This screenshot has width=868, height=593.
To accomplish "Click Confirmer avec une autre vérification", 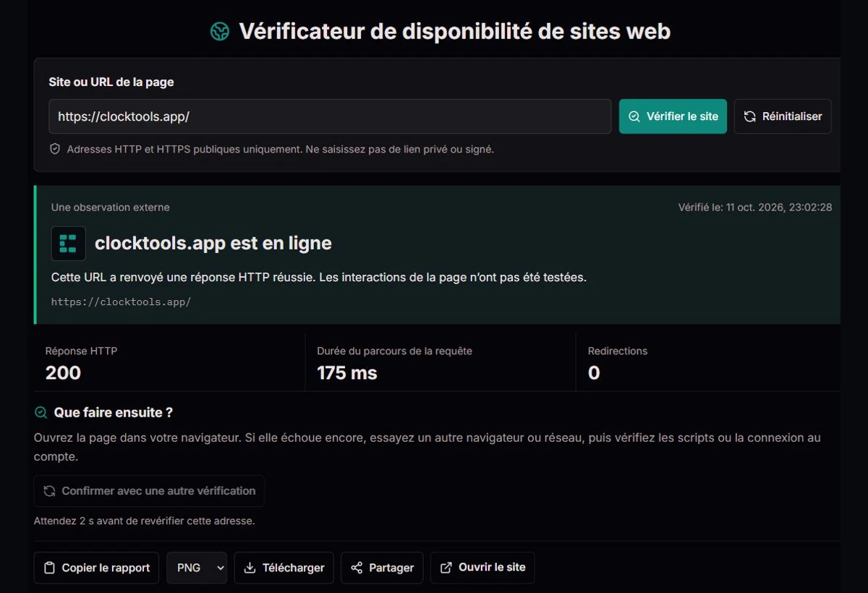I will [x=149, y=491].
